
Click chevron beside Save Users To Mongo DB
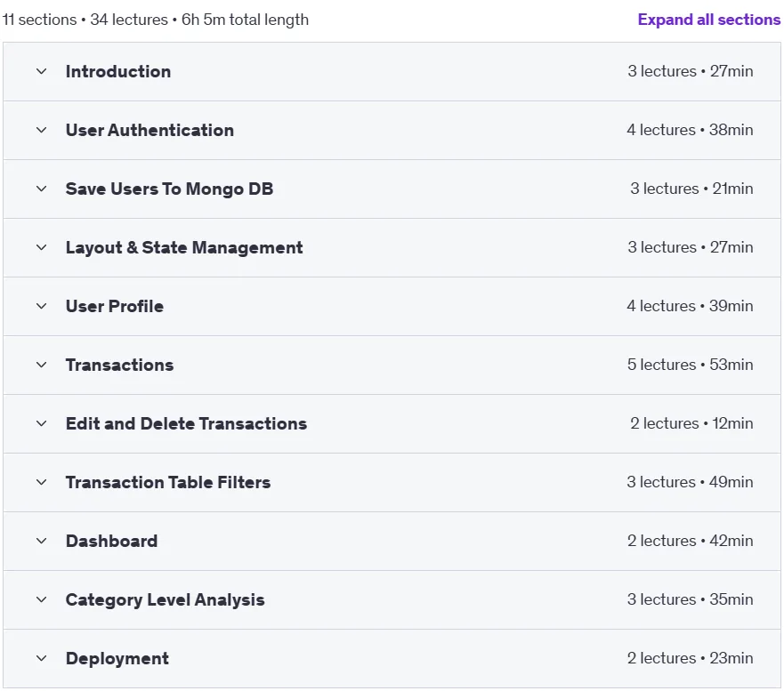click(x=42, y=189)
